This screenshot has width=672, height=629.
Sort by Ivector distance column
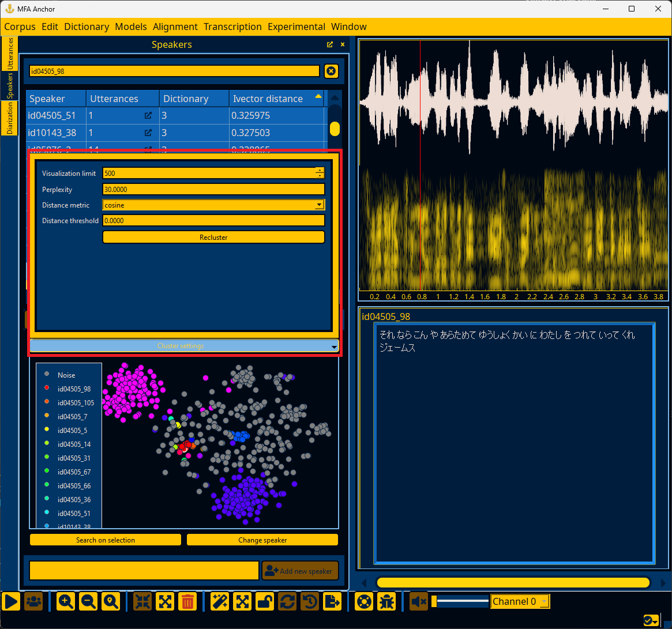tap(277, 99)
